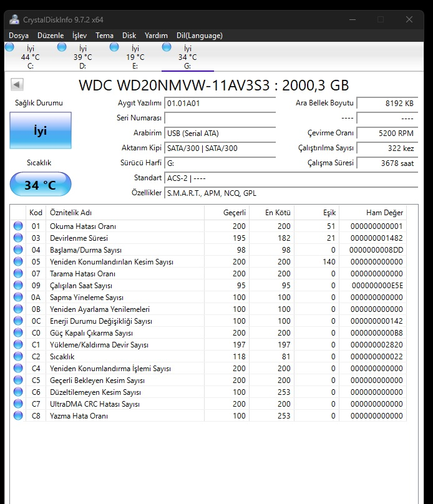The image size is (433, 504).
Task: Select the C: drive status orb
Action: (x=9, y=47)
